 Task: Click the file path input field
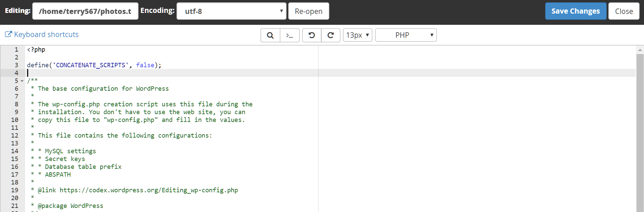(85, 11)
